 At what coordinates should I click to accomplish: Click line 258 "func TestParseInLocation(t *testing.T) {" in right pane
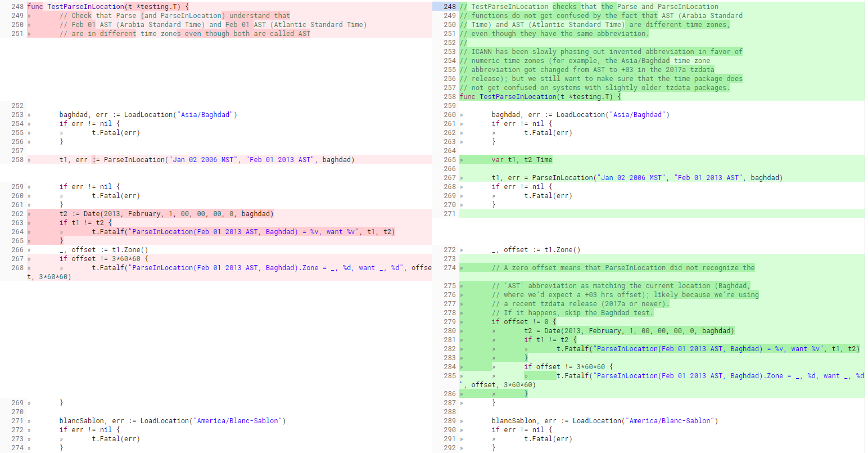[540, 97]
